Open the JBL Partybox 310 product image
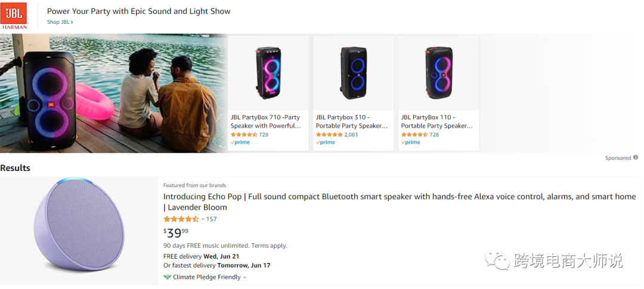The height and width of the screenshot is (289, 644). (354, 73)
